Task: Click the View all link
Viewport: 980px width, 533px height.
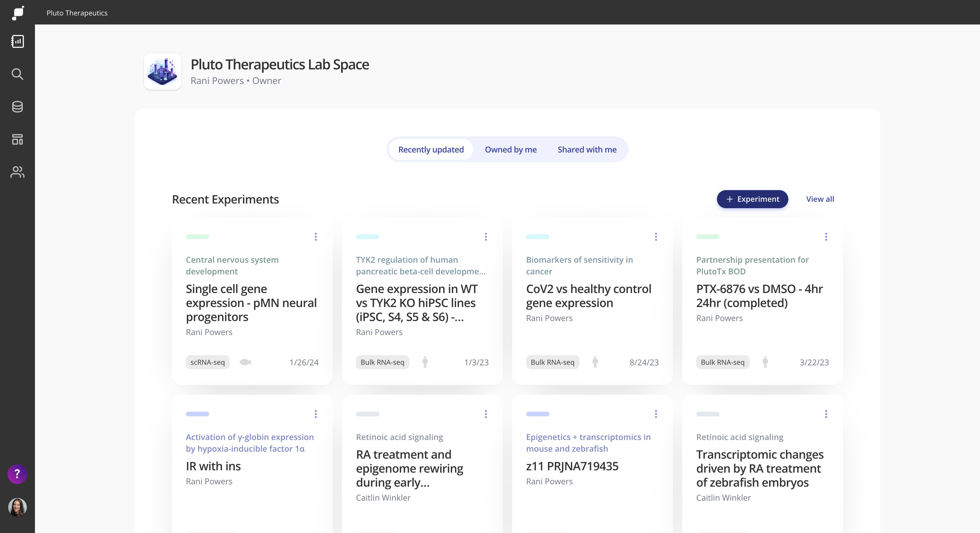Action: point(820,199)
